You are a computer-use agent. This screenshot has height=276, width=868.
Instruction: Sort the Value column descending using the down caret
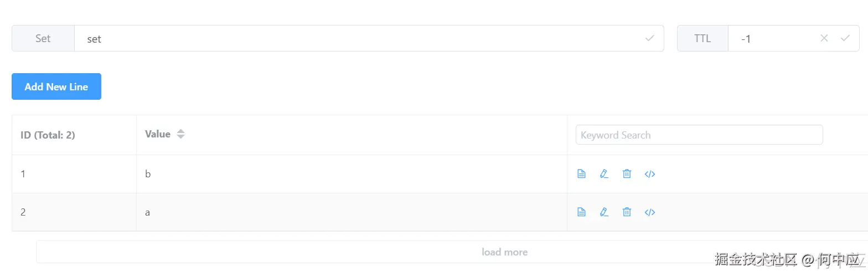pos(180,137)
